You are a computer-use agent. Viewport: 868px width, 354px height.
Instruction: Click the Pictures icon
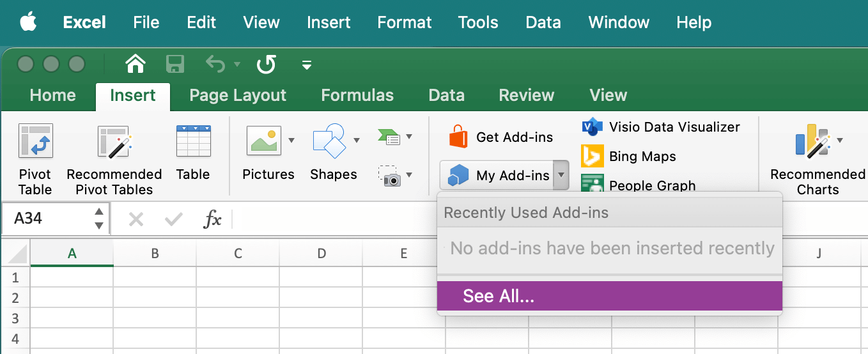tap(264, 141)
